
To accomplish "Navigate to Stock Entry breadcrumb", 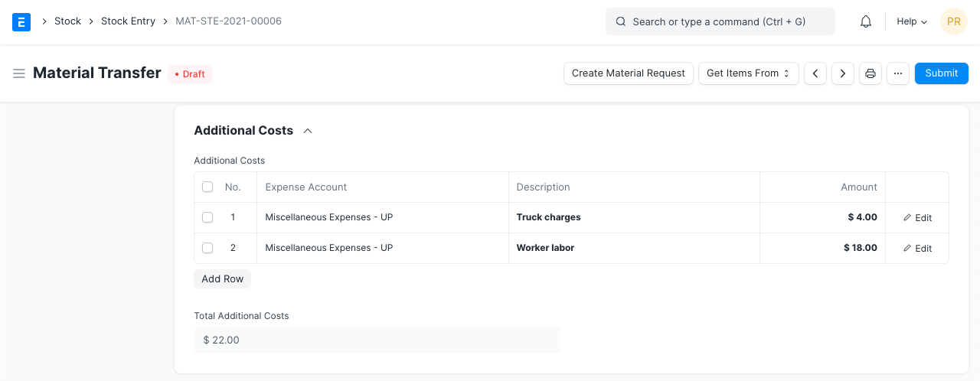I will [x=128, y=21].
